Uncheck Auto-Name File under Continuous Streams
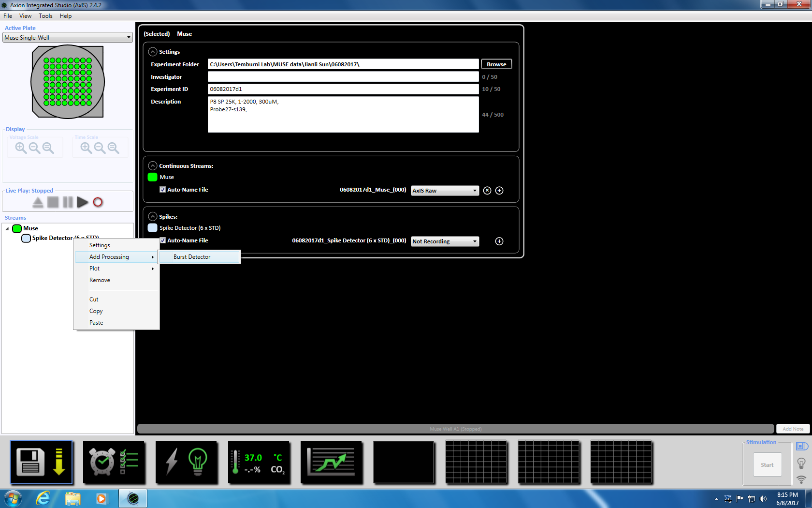The width and height of the screenshot is (812, 508). [x=163, y=190]
